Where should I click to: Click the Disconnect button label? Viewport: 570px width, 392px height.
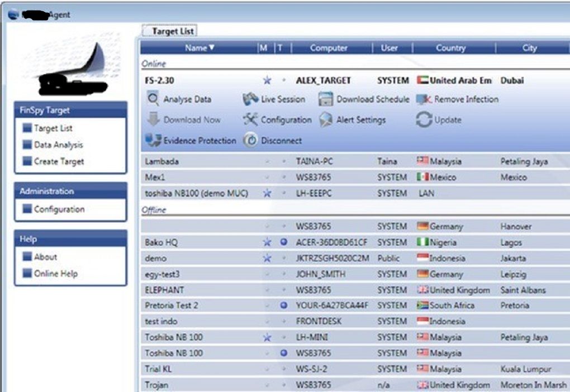tap(281, 141)
